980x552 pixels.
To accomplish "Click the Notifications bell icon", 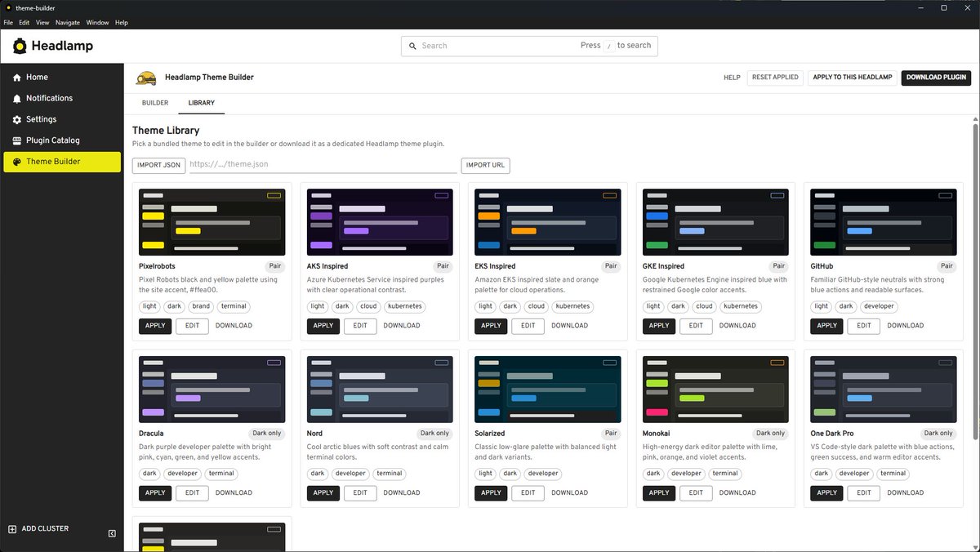I will 17,98.
